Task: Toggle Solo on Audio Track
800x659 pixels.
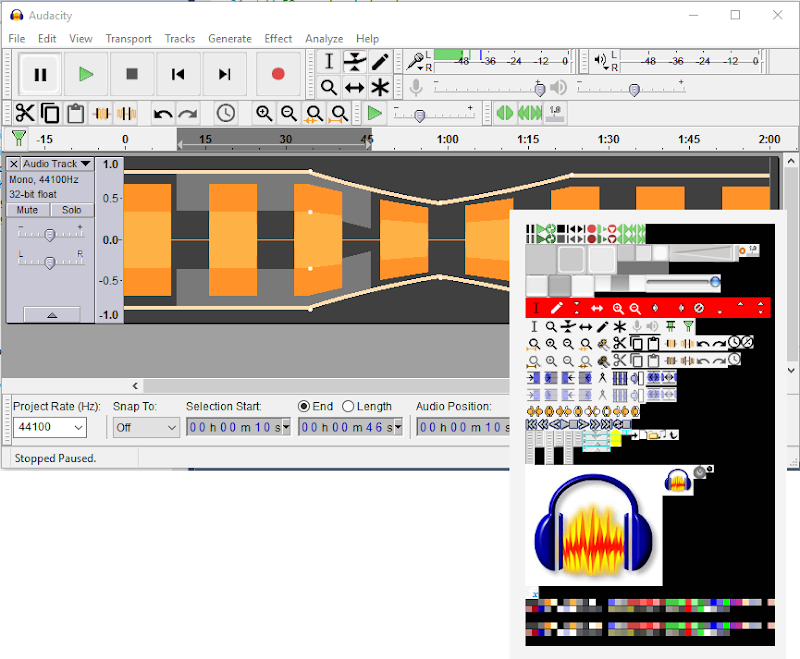Action: click(71, 210)
